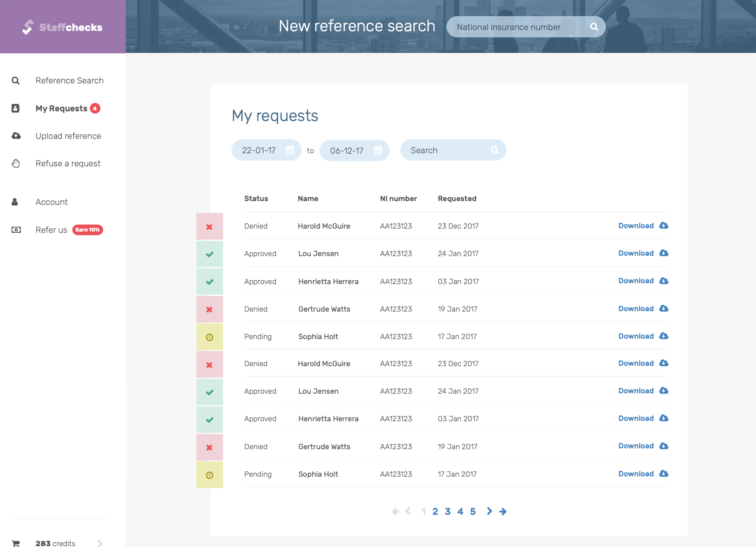Open calendar for the 22-01-17 start date
This screenshot has height=547, width=756.
pos(290,150)
